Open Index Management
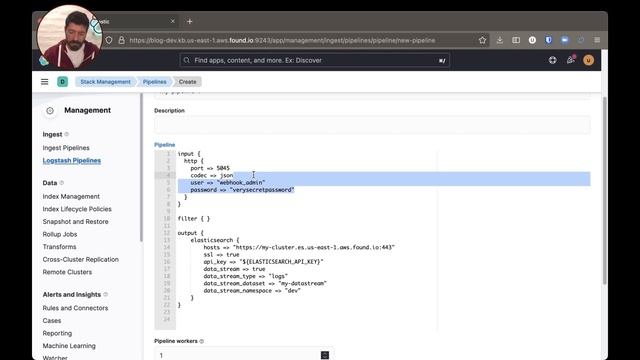Screen dimensions: 640x360 tap(71, 196)
